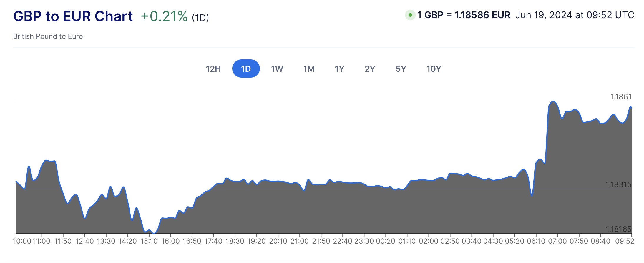Click the green live rate indicator dot
The width and height of the screenshot is (644, 263).
pos(410,15)
